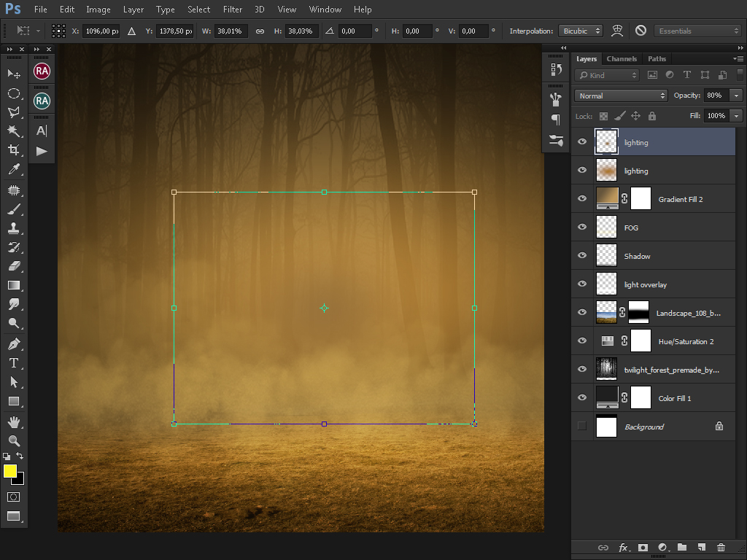The height and width of the screenshot is (560, 747).
Task: Hide the Gradient Fill 2 layer
Action: point(582,198)
